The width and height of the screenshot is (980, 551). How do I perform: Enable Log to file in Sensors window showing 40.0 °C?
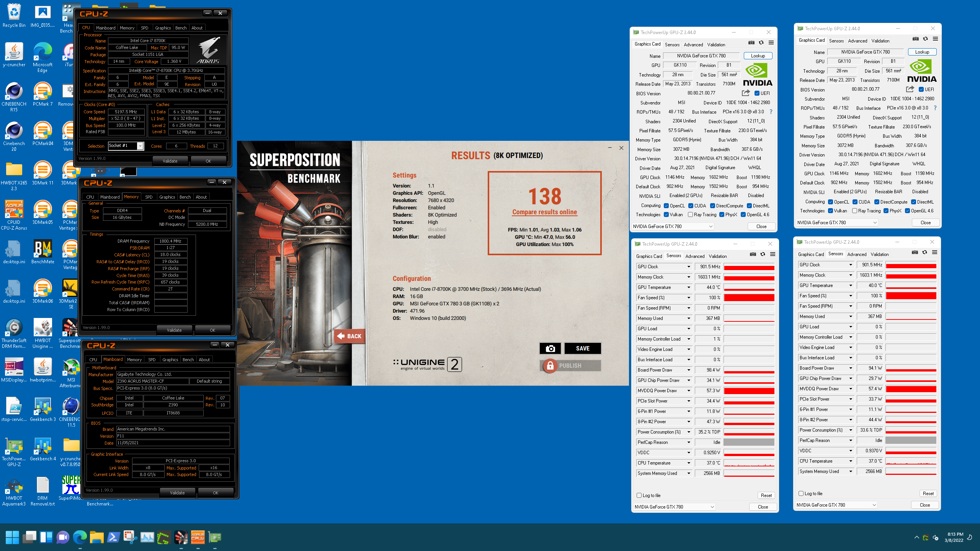801,493
